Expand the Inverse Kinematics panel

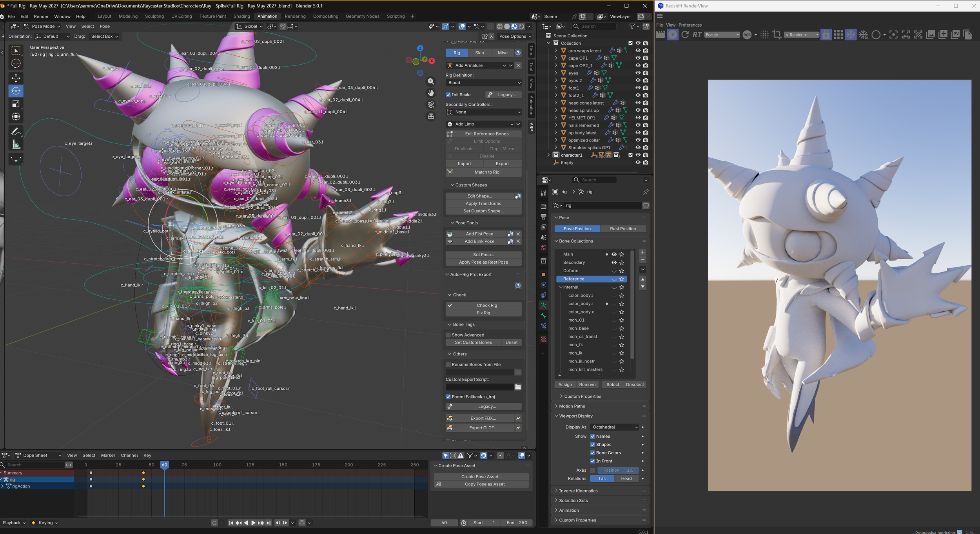coord(578,491)
